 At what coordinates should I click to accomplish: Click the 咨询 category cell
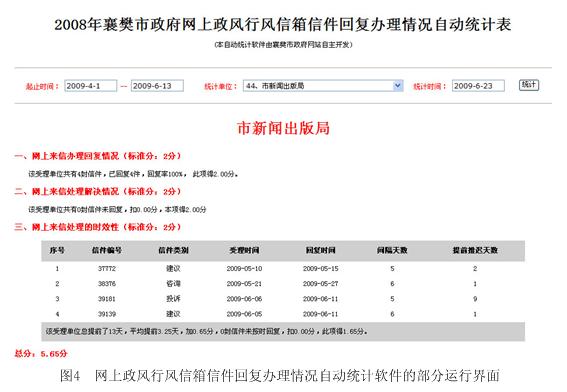click(173, 284)
